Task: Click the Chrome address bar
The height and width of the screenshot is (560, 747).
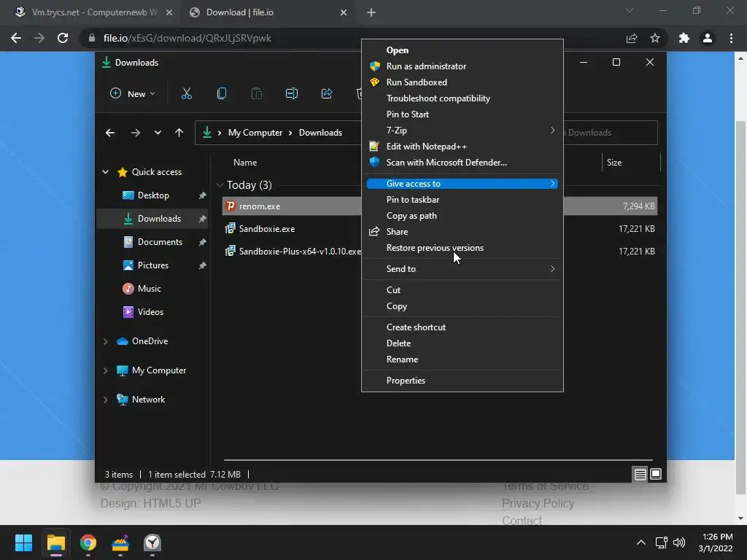Action: (x=352, y=38)
